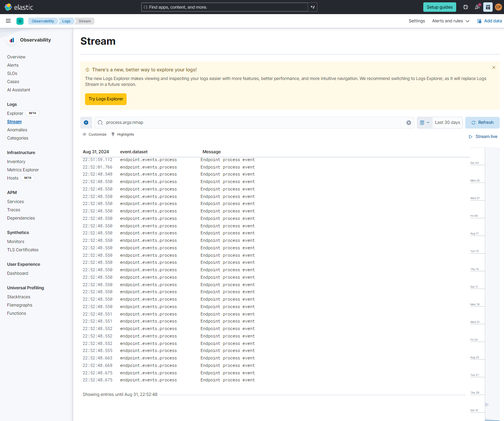Click the Add data icon
This screenshot has height=421, width=504.
click(x=479, y=21)
